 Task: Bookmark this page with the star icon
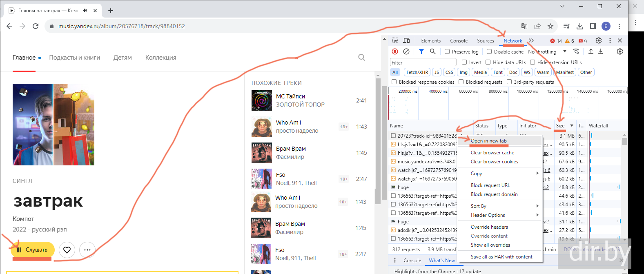pos(550,26)
